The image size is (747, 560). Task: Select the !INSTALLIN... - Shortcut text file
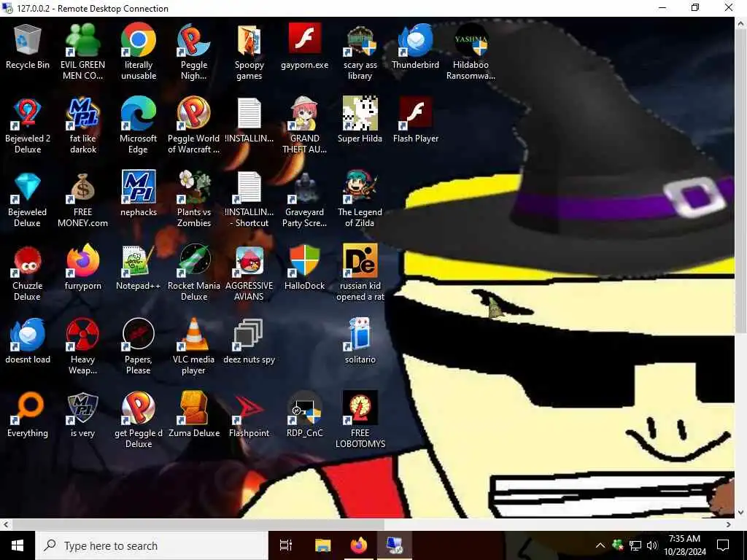pos(249,199)
